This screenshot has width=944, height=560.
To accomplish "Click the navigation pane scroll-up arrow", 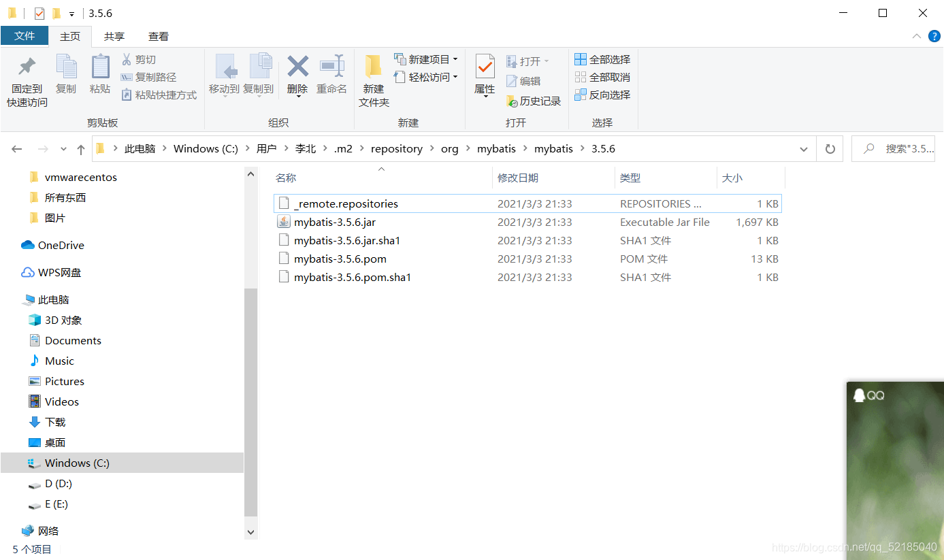I will (251, 175).
